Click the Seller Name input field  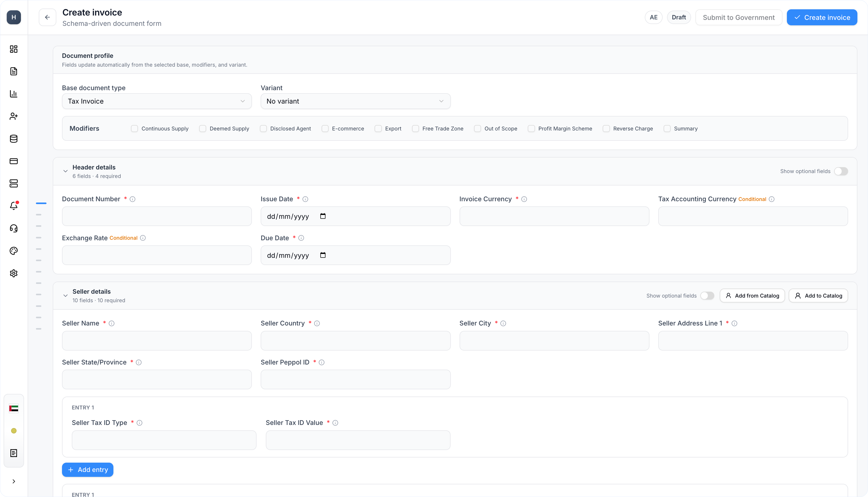click(157, 341)
